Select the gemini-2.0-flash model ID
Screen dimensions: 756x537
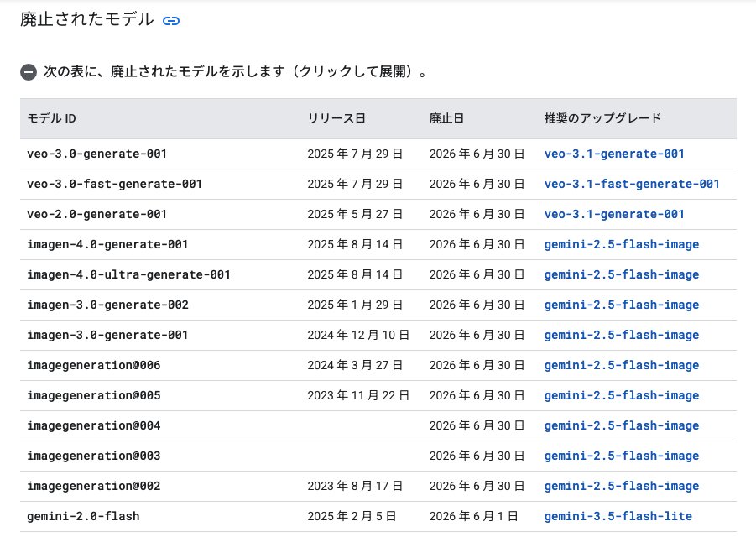point(83,516)
